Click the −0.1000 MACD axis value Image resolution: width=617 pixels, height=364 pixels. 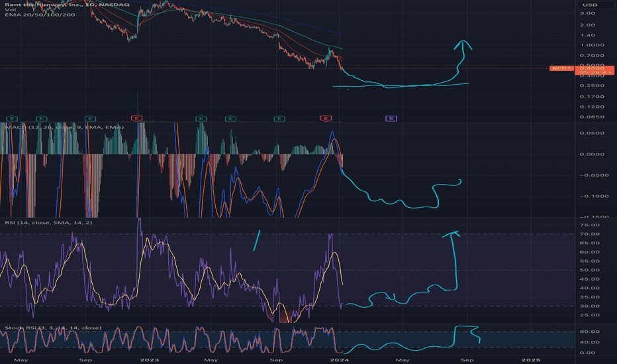tap(594, 197)
